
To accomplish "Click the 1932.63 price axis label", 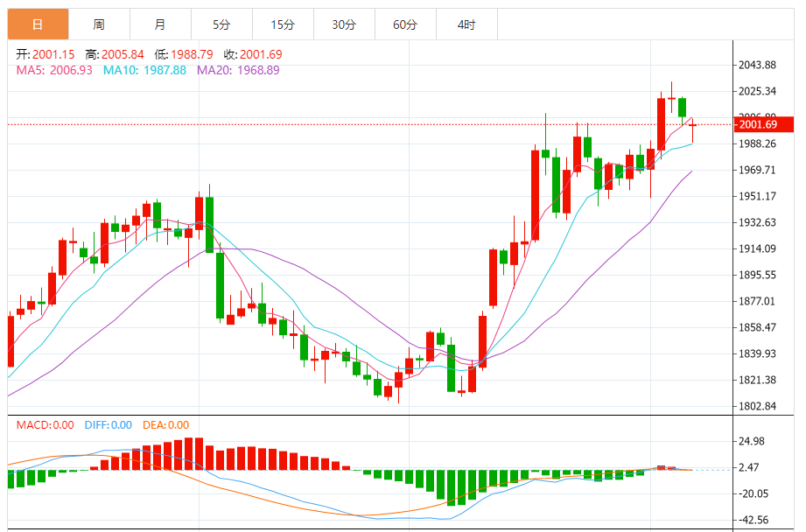I will tap(757, 222).
